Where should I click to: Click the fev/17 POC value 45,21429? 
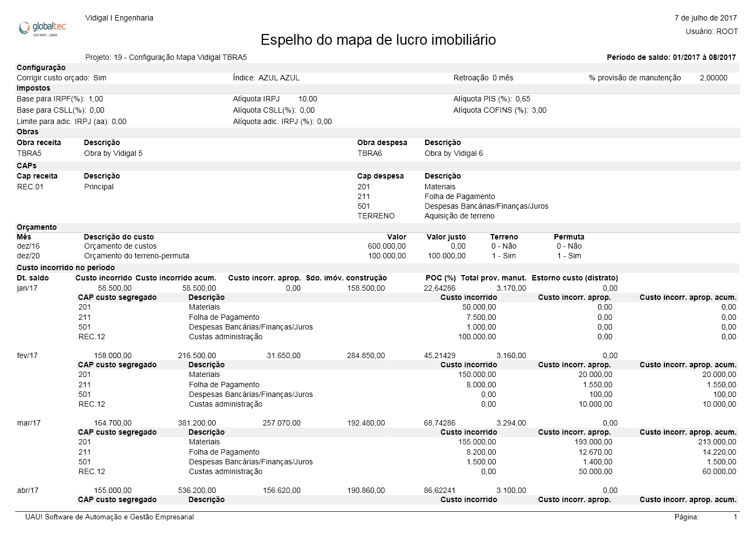tap(440, 355)
